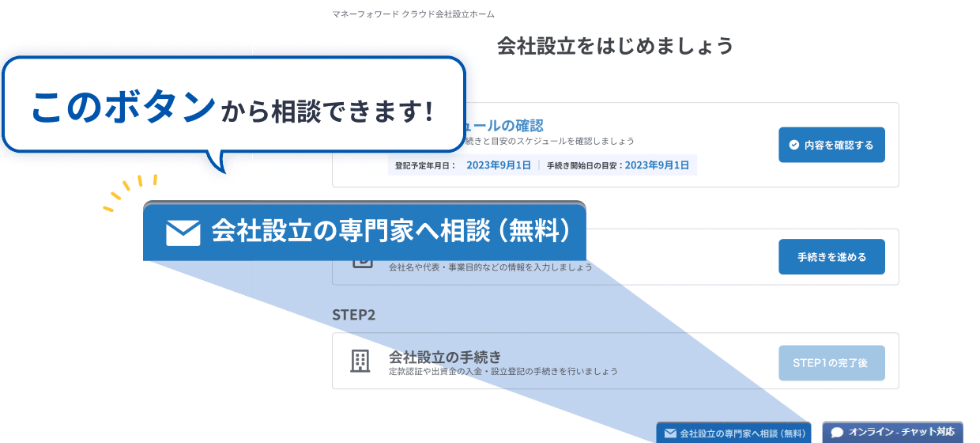980x443 pixels.
Task: Click the building icon in the 会社設立の手続き card
Action: (x=360, y=362)
